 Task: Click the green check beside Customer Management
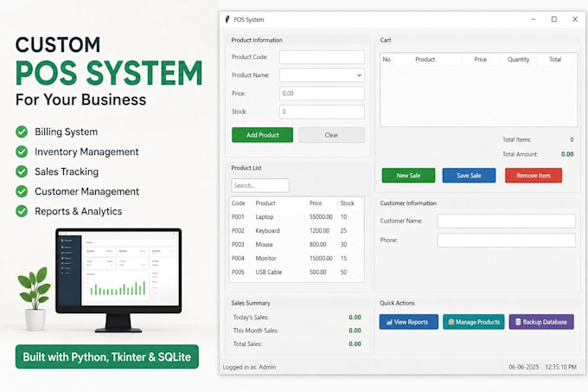(22, 191)
